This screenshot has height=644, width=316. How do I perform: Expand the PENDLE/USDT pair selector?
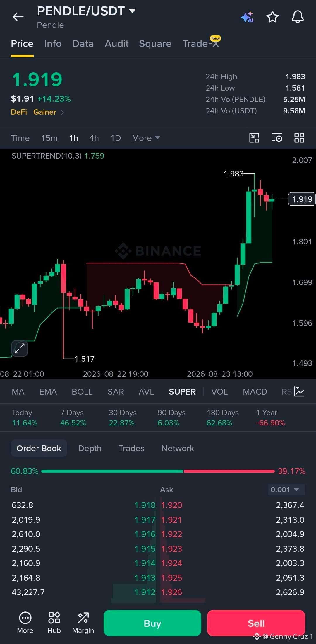(x=132, y=11)
